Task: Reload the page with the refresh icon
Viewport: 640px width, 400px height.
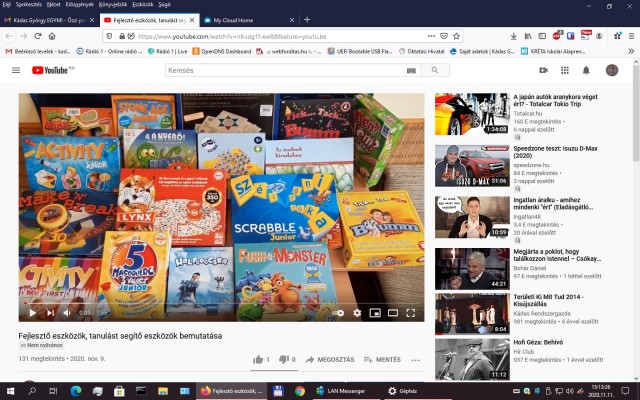Action: 38,36
